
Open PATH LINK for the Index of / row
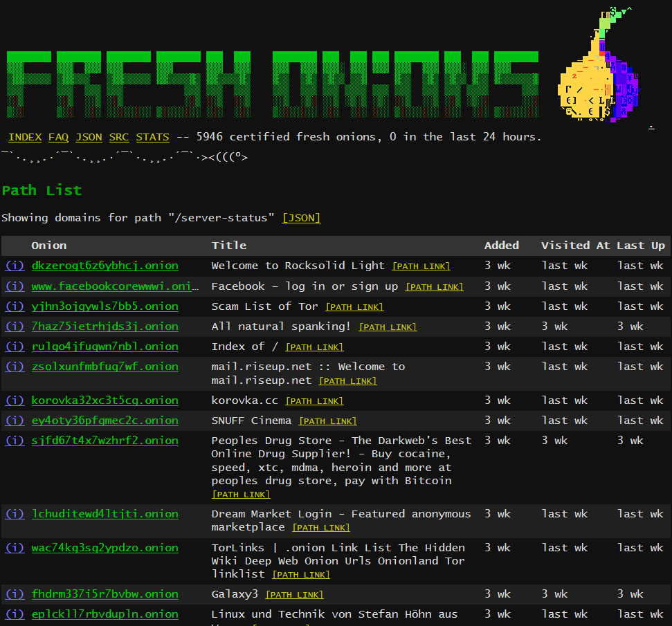(x=315, y=347)
